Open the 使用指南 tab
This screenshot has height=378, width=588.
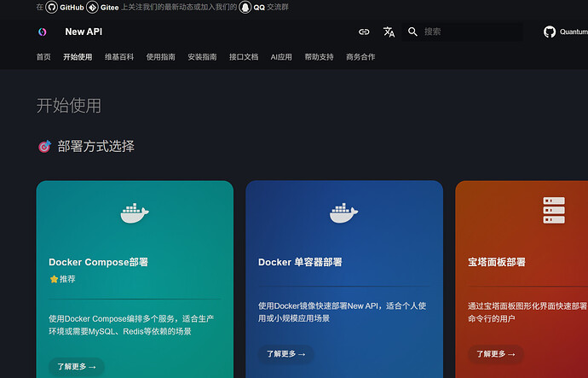coord(161,57)
